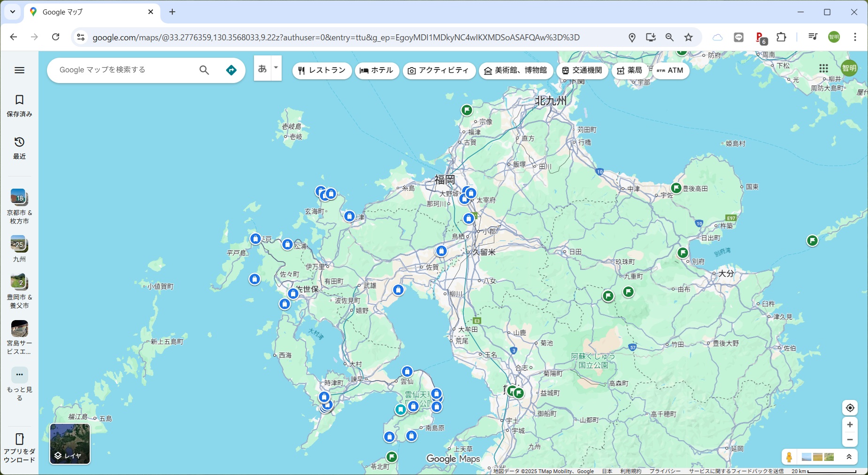Screen dimensions: 868x475
Task: Open Google apps grid
Action: (x=823, y=69)
